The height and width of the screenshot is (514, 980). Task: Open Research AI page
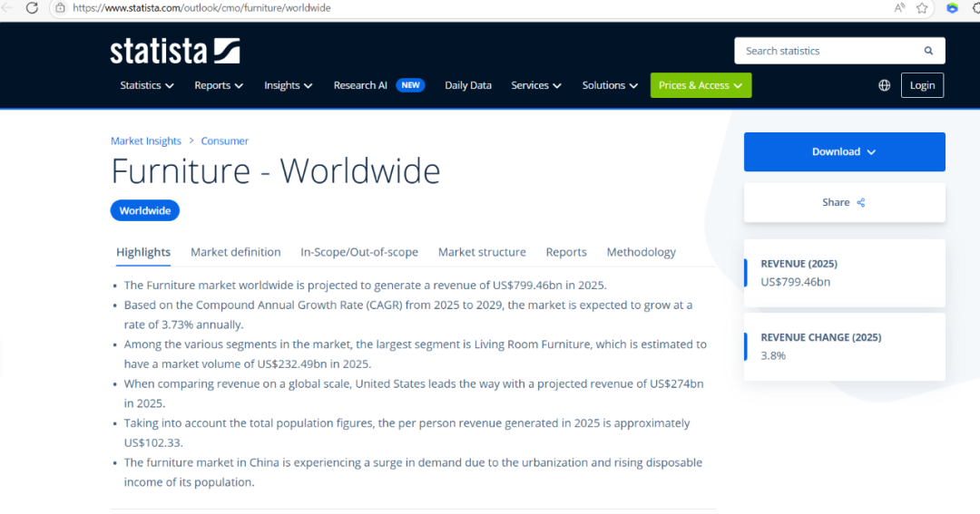tap(360, 85)
